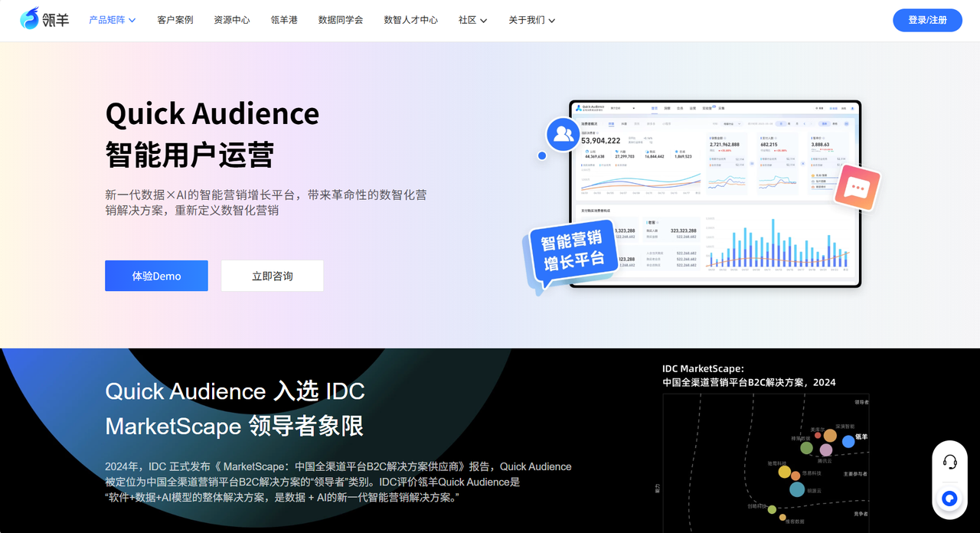Click the 中国全渠道营销平台B2C解决方案，2024 subtitle
The height and width of the screenshot is (533, 980).
coord(749,382)
